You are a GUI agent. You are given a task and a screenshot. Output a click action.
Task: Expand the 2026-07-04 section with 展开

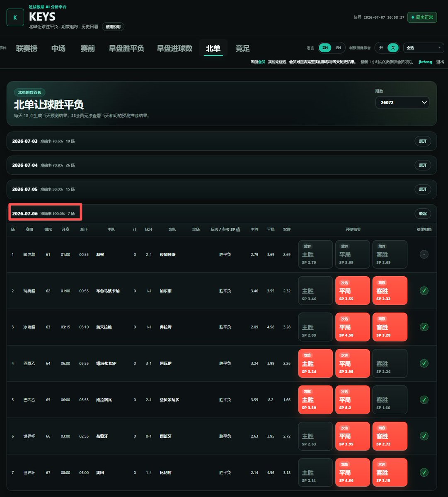pos(423,165)
